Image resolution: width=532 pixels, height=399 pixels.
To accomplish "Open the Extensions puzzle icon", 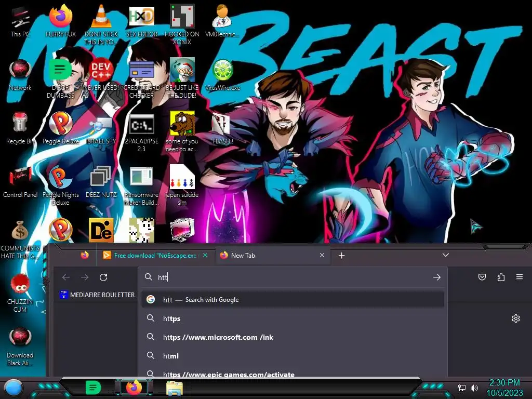I will [x=501, y=277].
